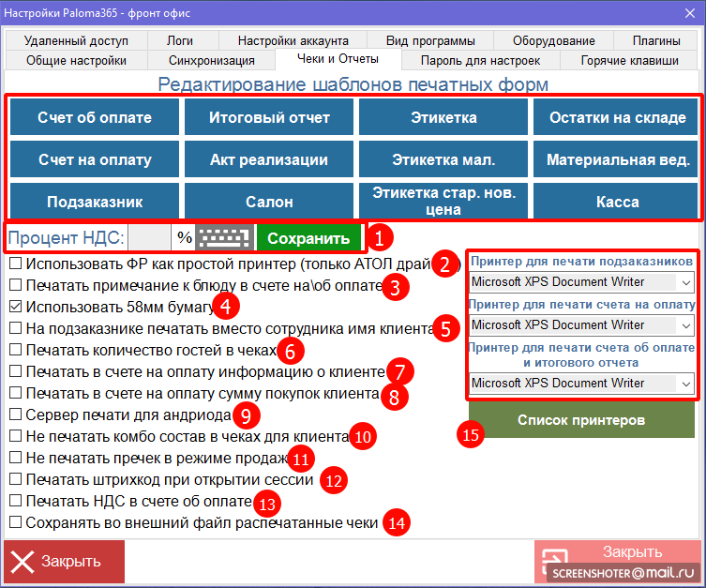Open the Подзаказник template editor
Viewport: 706px width, 588px height.
pos(95,202)
